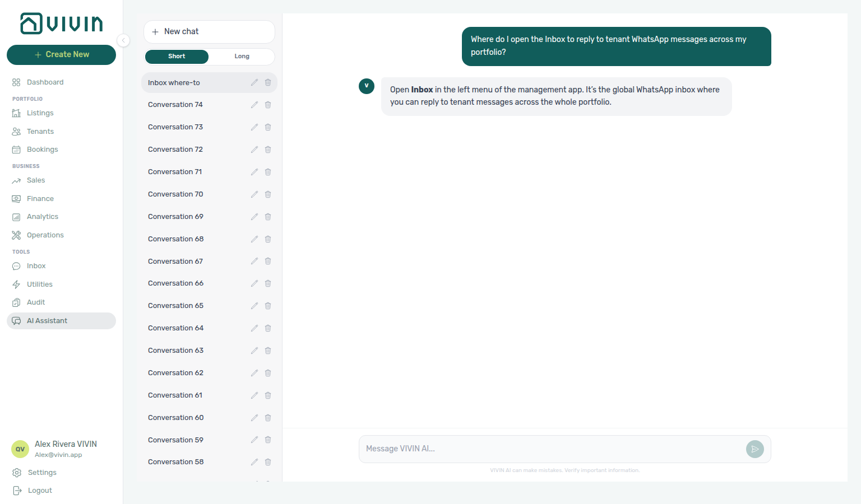Open Conversation 67
This screenshot has width=861, height=504.
[209, 261]
